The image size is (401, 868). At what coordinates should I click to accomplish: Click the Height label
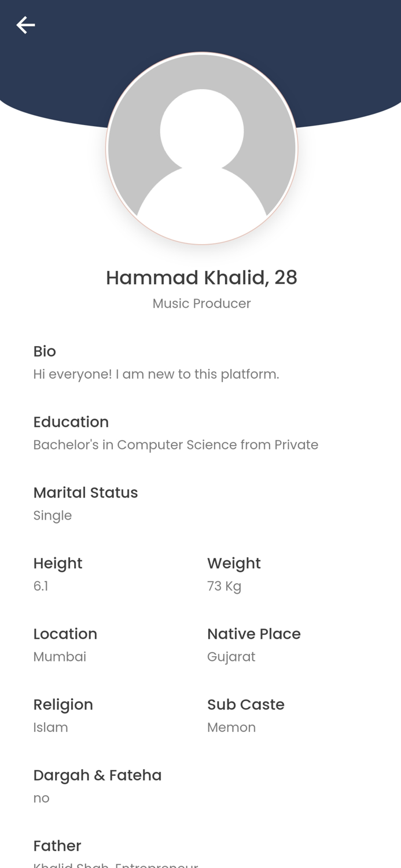pyautogui.click(x=58, y=563)
